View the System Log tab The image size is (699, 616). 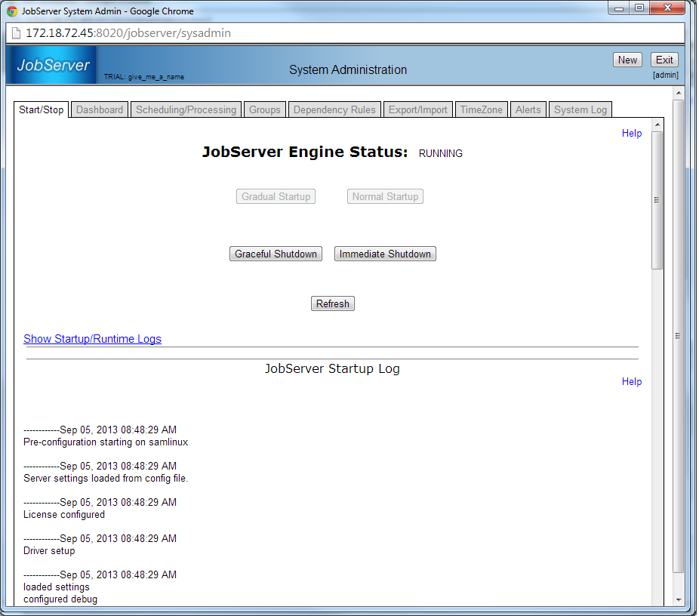tap(580, 109)
